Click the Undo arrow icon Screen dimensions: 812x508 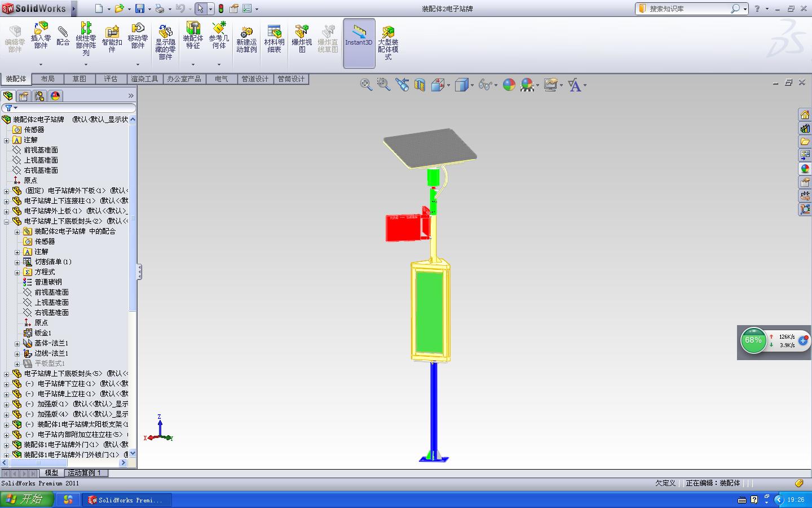click(x=180, y=8)
